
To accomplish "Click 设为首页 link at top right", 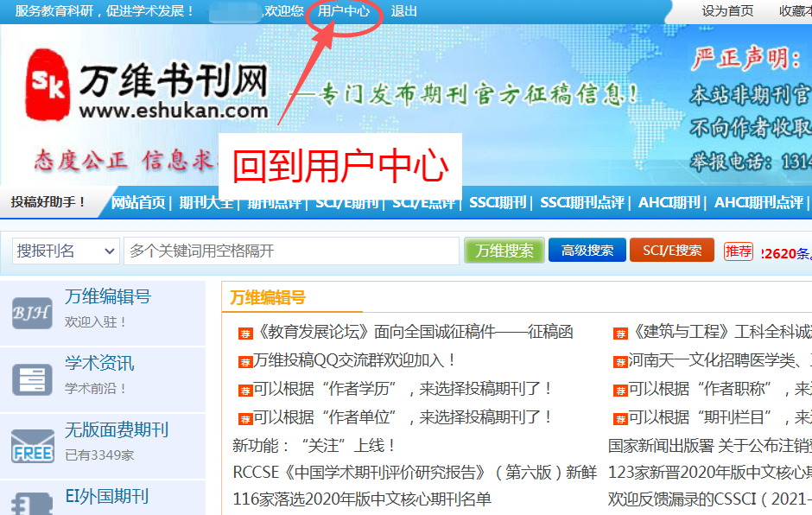I will [x=727, y=11].
